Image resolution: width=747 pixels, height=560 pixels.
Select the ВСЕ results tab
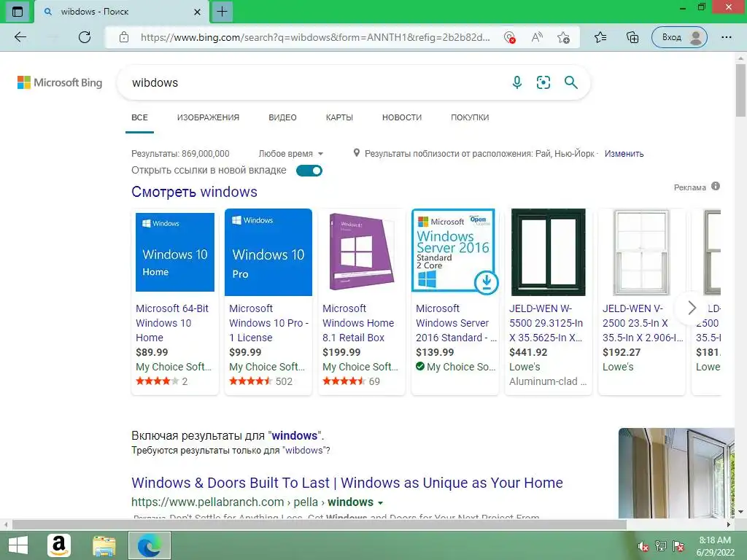pyautogui.click(x=139, y=117)
